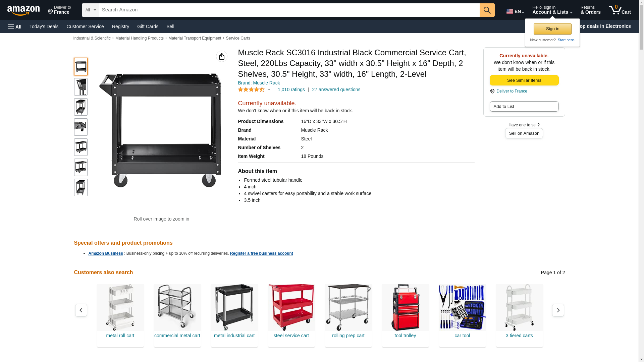
Task: Select the second product thumbnail image
Action: click(81, 87)
